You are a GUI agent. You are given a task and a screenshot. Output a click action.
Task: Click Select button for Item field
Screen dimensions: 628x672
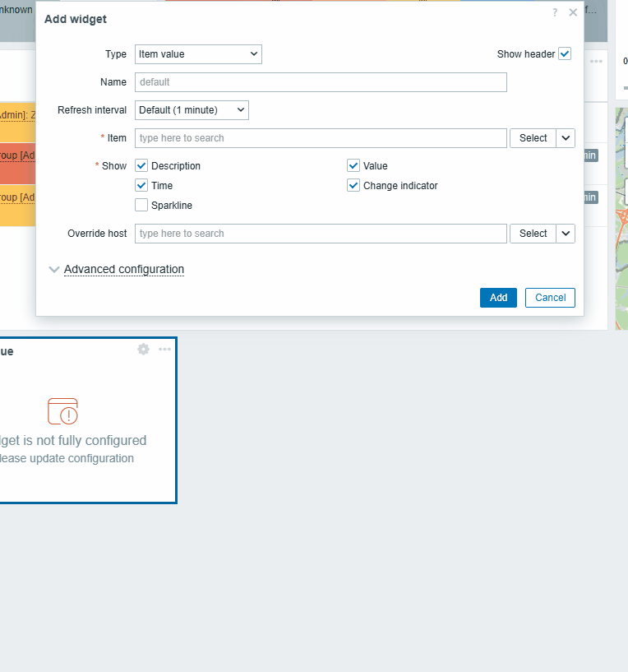[533, 138]
